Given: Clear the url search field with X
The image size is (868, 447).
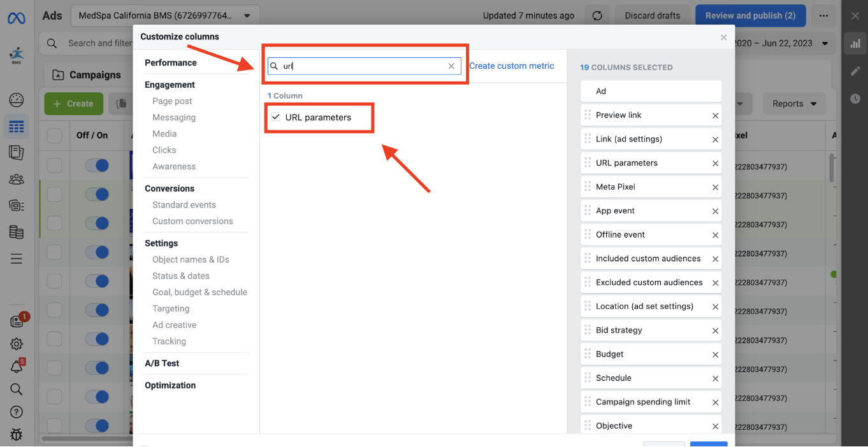Looking at the screenshot, I should point(451,66).
